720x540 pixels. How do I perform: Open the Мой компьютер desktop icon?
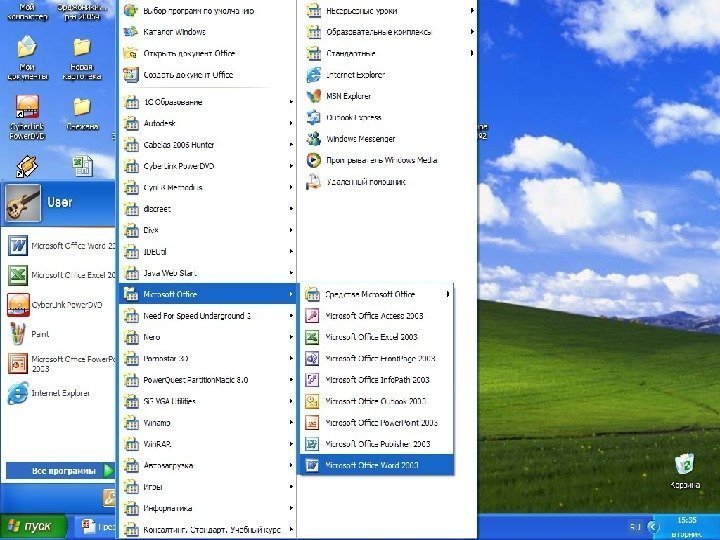[x=27, y=11]
